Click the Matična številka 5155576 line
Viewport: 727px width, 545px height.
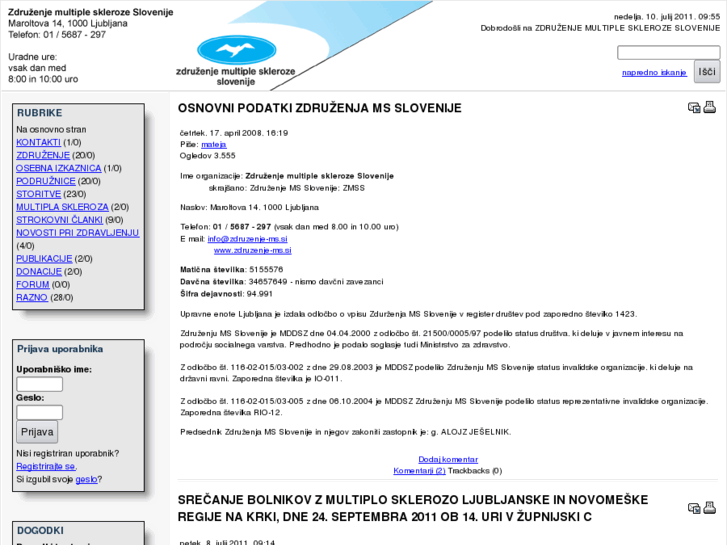pyautogui.click(x=231, y=269)
